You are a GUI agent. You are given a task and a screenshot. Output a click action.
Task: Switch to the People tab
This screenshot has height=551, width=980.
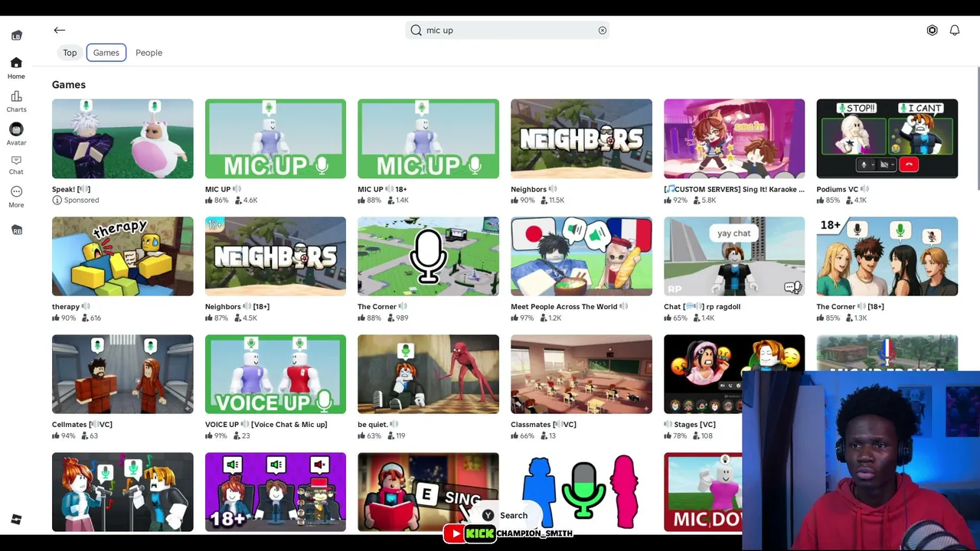(x=149, y=53)
